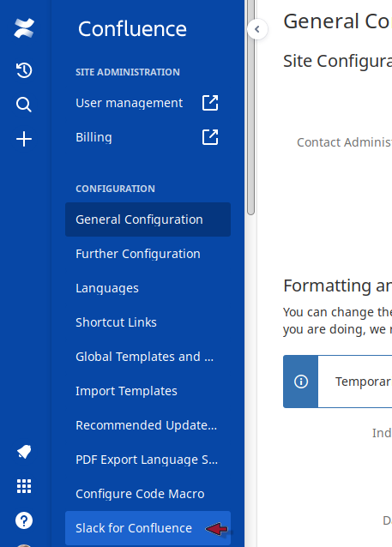Open Languages settings
The width and height of the screenshot is (392, 547).
(148, 288)
